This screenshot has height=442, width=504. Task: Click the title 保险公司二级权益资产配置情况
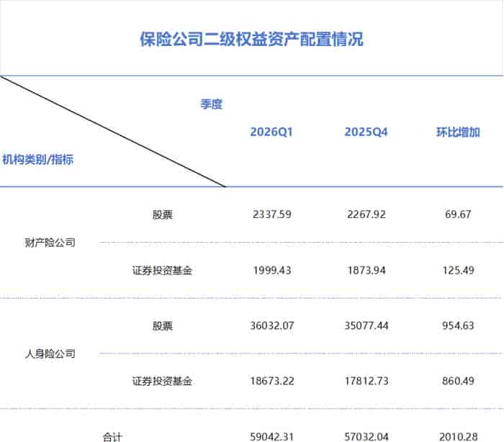pyautogui.click(x=251, y=39)
